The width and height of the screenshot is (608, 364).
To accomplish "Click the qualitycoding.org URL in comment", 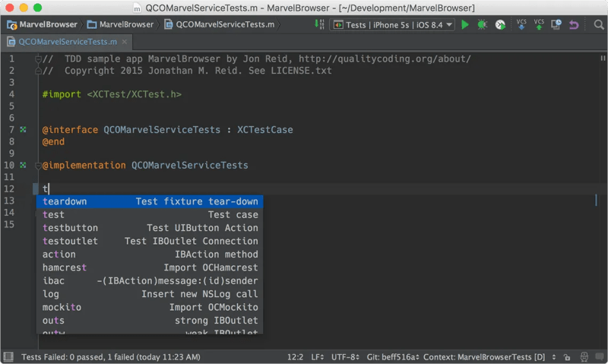I will click(x=385, y=59).
